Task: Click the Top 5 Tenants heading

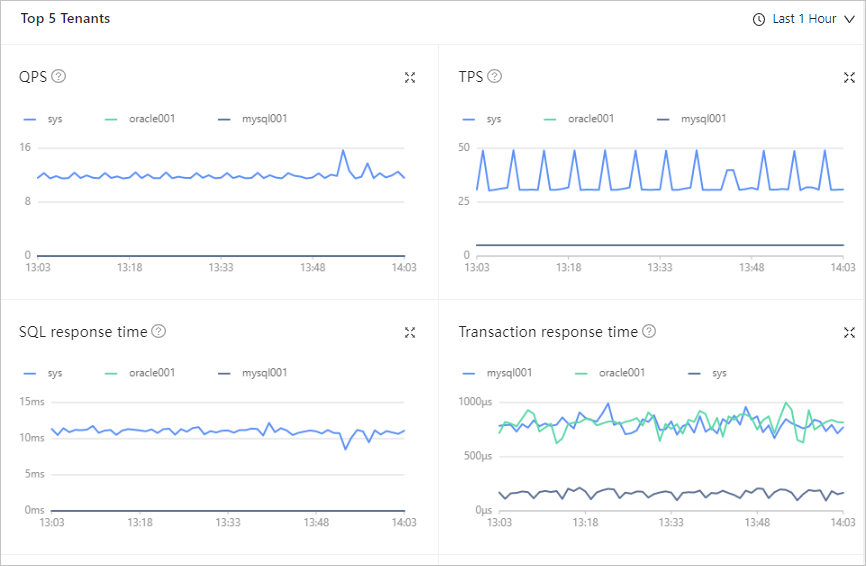Action: click(x=65, y=19)
